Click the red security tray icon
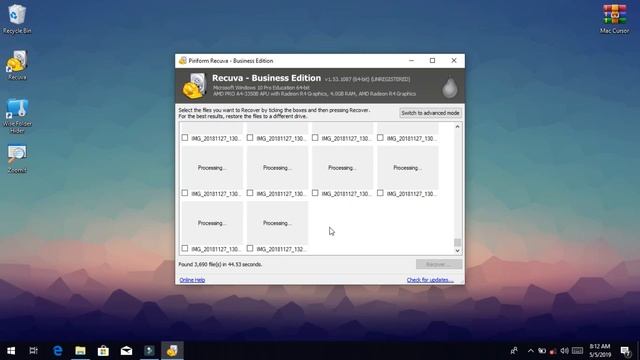Screen dimensions: 640x360 coord(553,351)
